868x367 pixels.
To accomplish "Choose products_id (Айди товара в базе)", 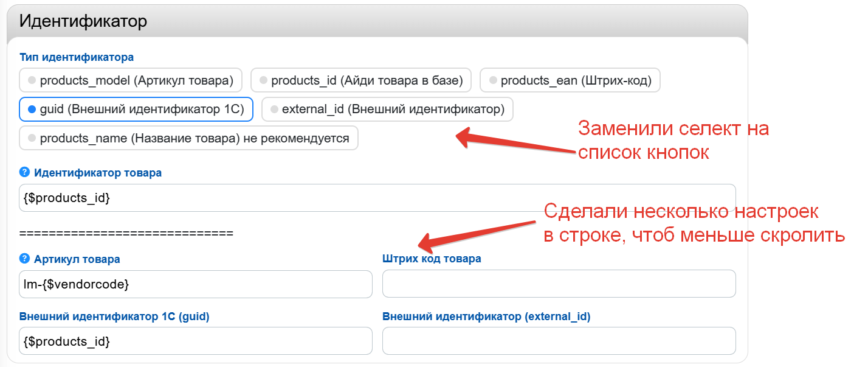I will click(360, 80).
